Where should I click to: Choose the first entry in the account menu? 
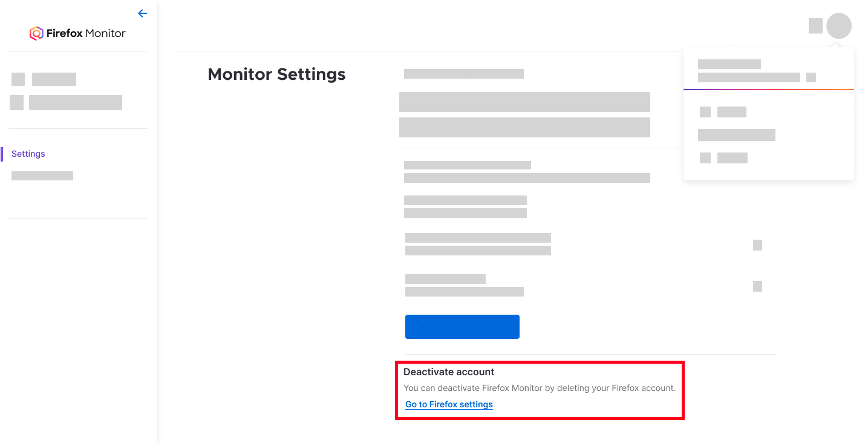pyautogui.click(x=732, y=111)
